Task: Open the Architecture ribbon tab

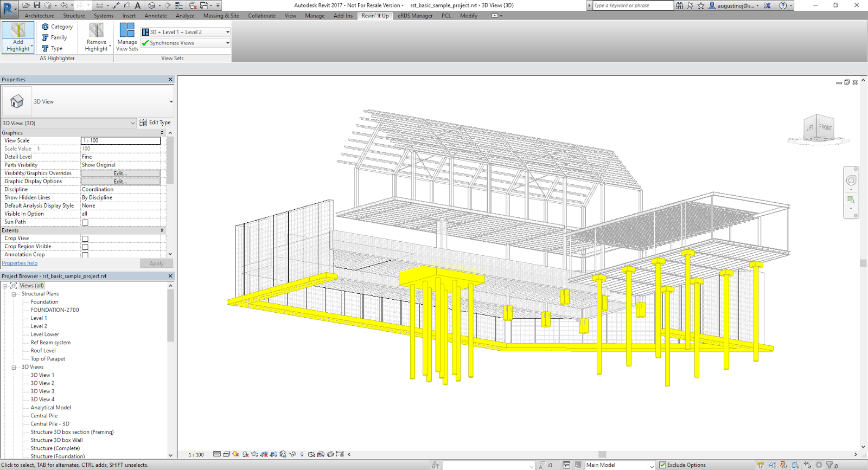Action: pos(40,16)
